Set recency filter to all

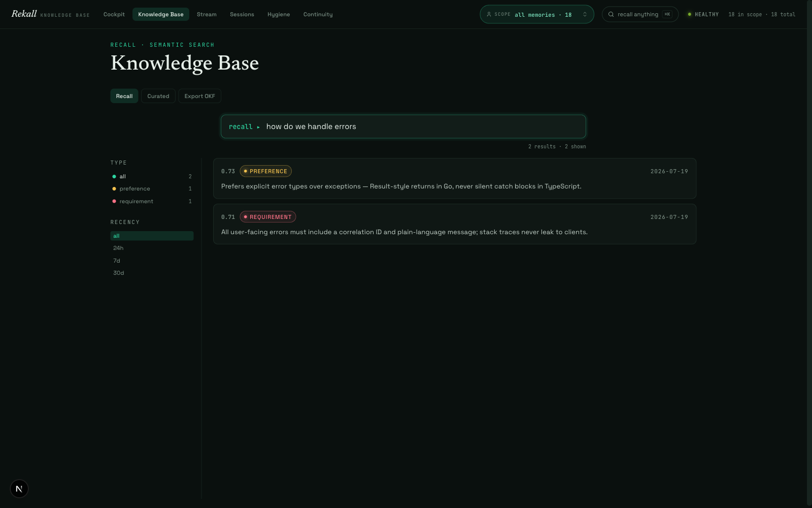(x=152, y=236)
